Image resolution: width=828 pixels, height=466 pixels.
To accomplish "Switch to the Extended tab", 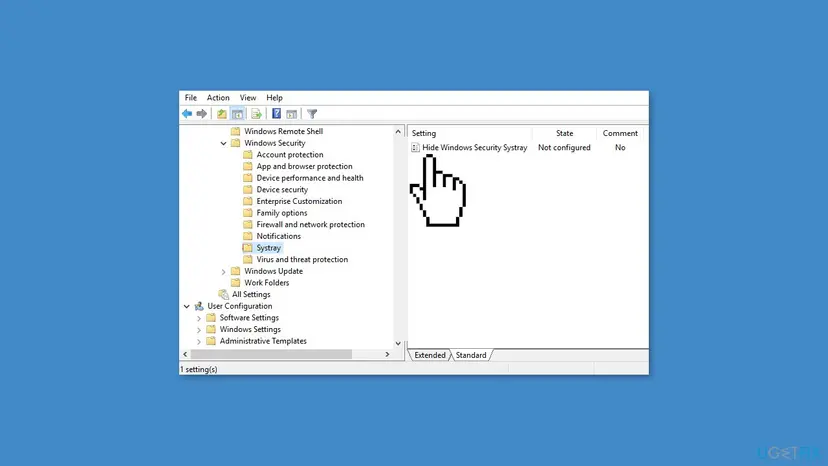I will 430,355.
